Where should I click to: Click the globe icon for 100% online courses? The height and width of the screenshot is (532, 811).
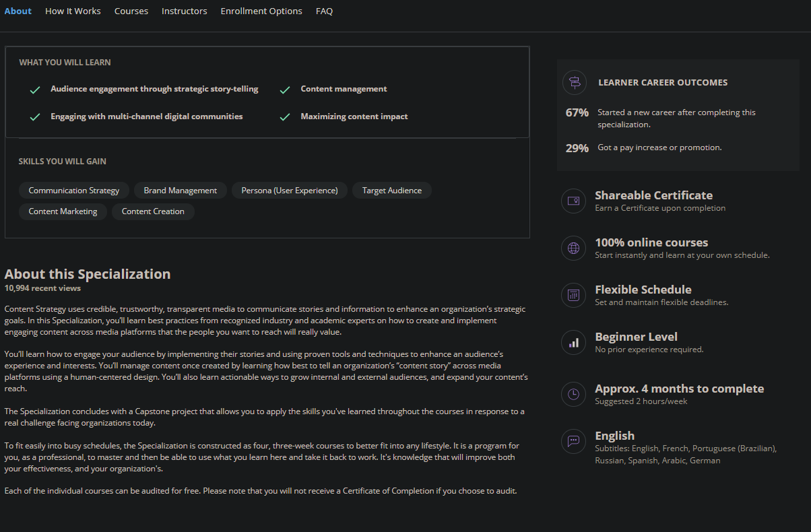pyautogui.click(x=574, y=248)
